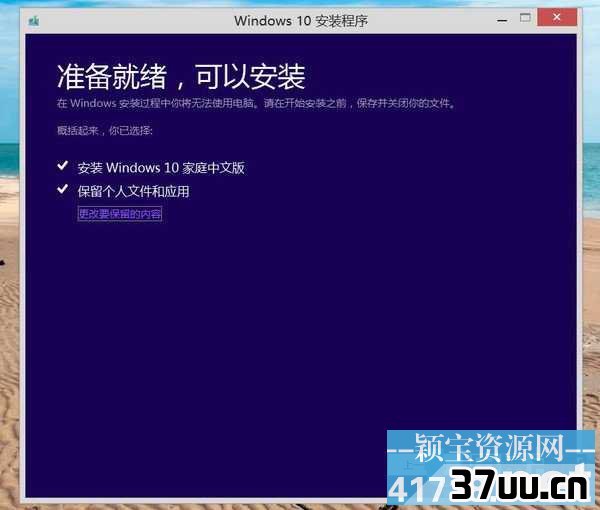
Task: Close the Windows 10 安装程序 window
Action: click(x=557, y=17)
